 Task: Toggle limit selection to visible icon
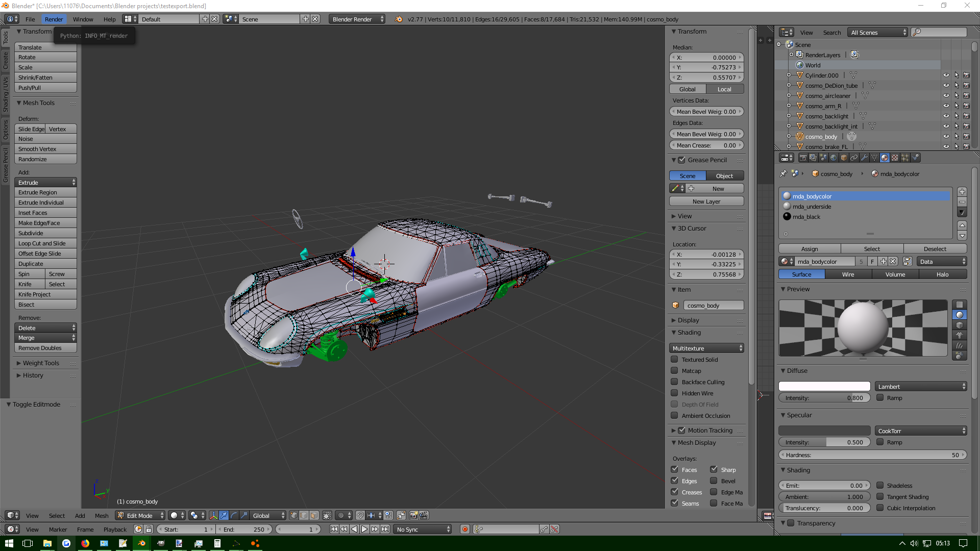(x=327, y=515)
